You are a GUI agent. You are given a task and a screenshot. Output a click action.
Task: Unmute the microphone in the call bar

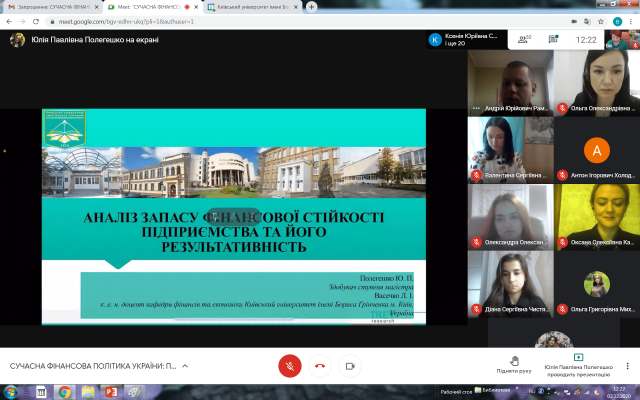point(289,365)
